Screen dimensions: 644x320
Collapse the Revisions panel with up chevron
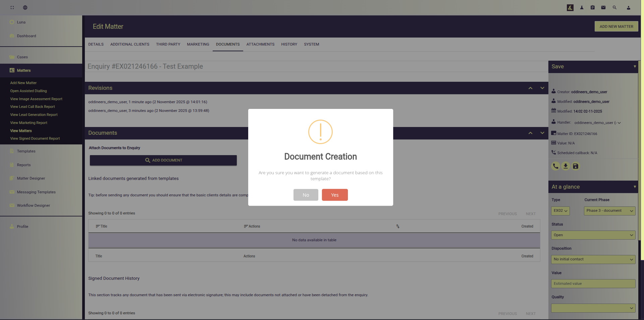(x=530, y=88)
